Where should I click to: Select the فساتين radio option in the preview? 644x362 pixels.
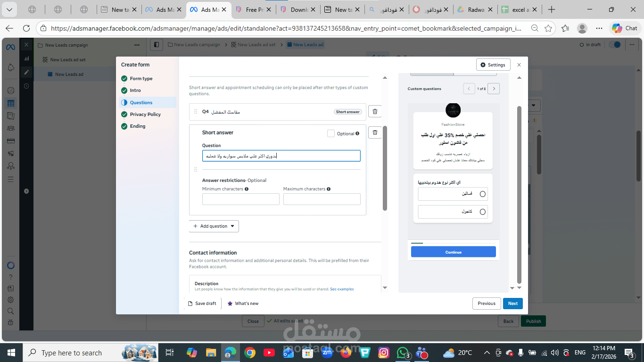coord(482,194)
